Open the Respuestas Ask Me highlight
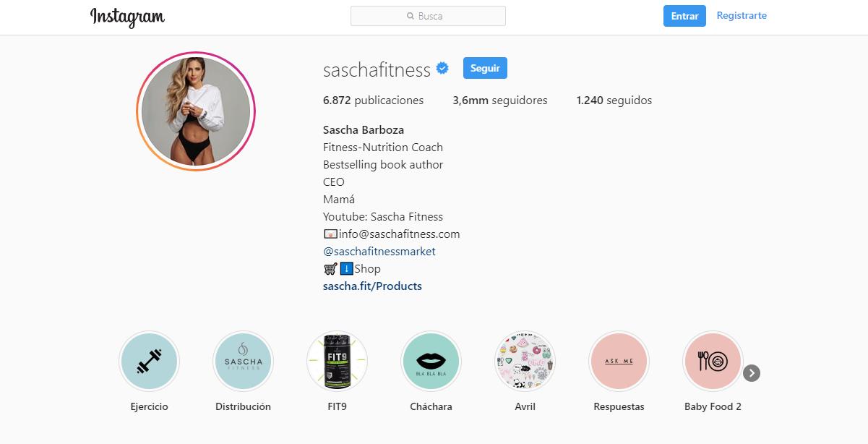This screenshot has height=444, width=868. point(619,361)
